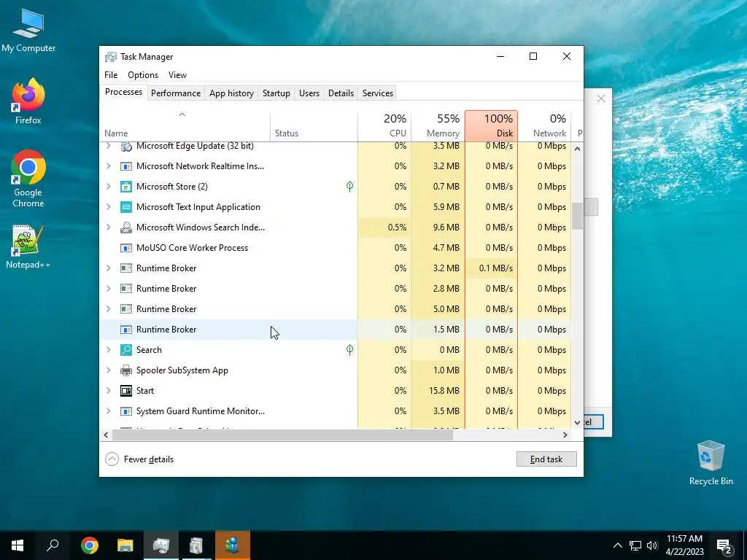
Task: Open the My Computer desktop icon
Action: click(28, 31)
